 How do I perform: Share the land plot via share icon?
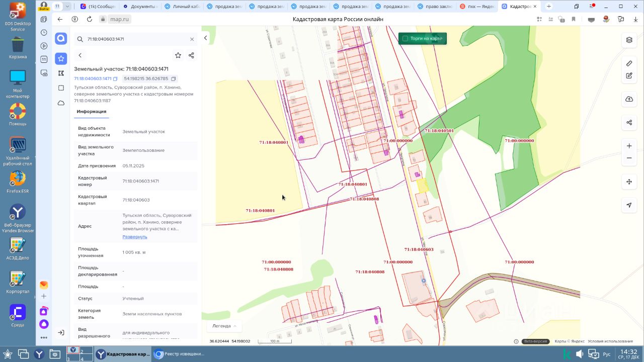[191, 55]
